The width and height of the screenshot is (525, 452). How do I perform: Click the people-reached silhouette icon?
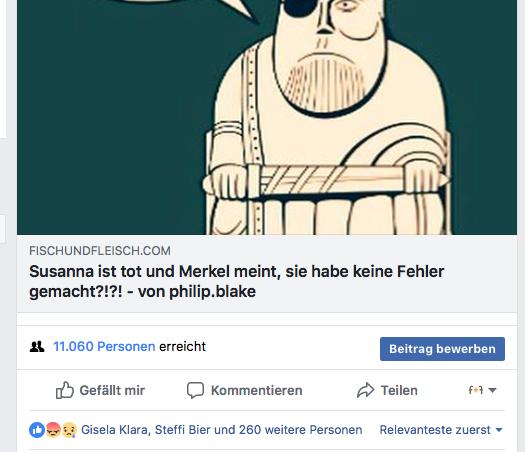coord(37,347)
